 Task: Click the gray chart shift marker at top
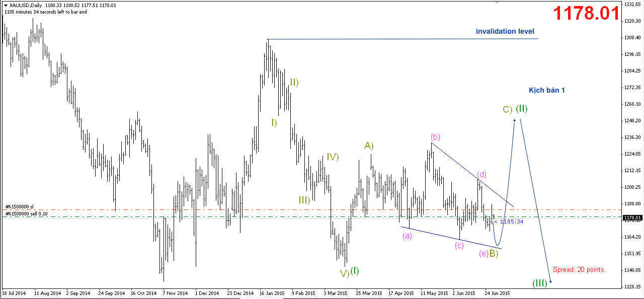coord(498,3)
